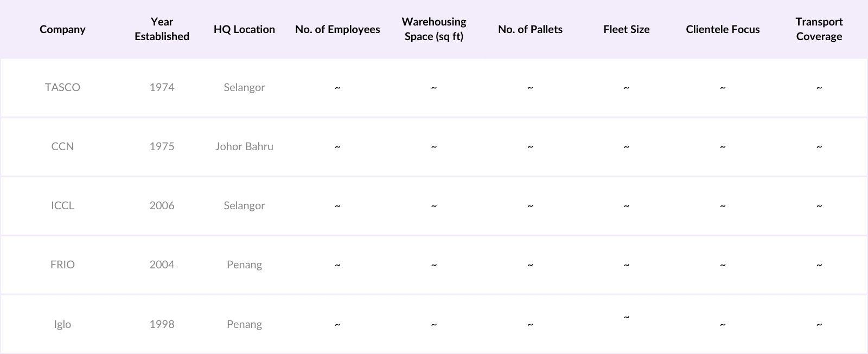
Task: Select the Johor Bahru location cell
Action: [x=244, y=146]
